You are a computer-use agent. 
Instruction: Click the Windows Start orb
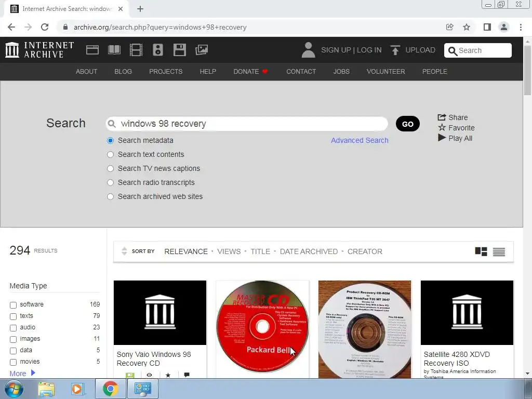click(x=14, y=389)
